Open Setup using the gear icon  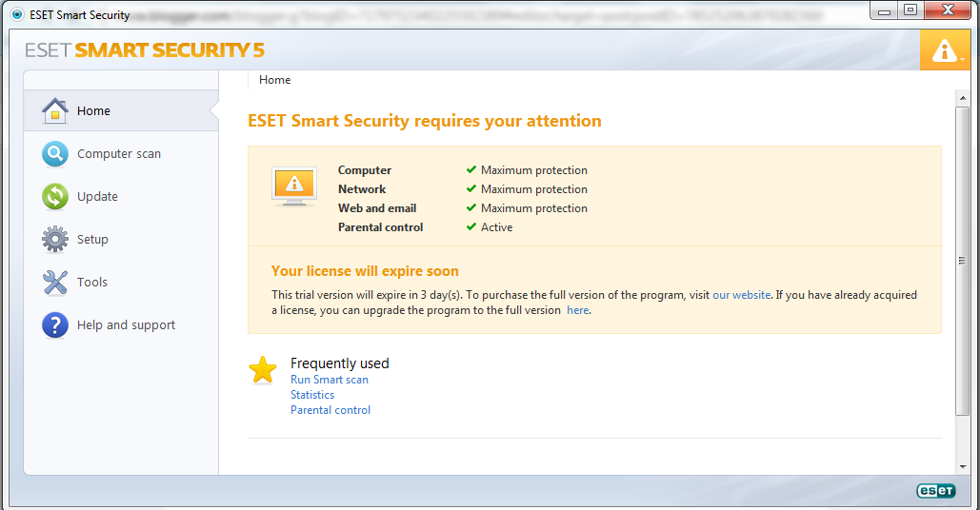pyautogui.click(x=55, y=239)
